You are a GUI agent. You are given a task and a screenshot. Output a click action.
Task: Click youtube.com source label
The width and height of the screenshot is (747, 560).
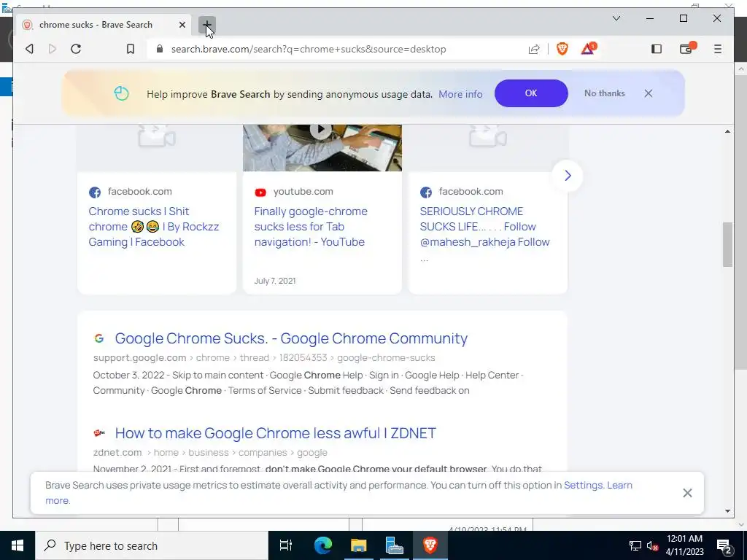click(x=303, y=192)
